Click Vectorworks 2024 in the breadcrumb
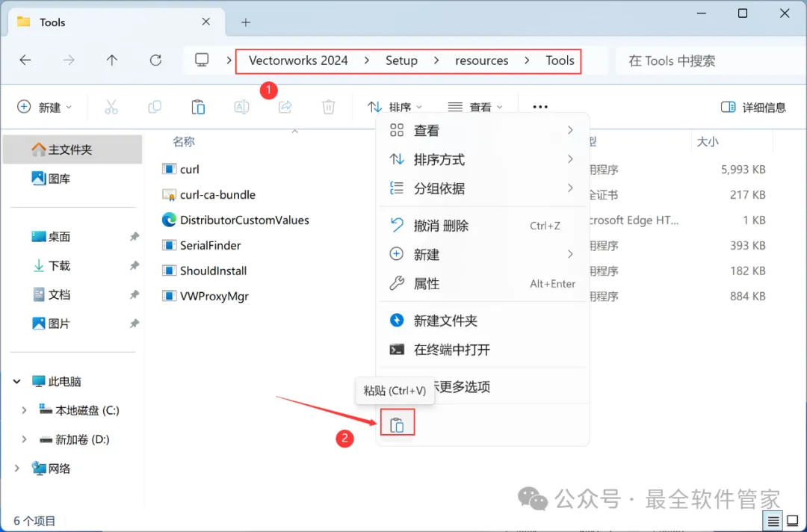 click(298, 61)
